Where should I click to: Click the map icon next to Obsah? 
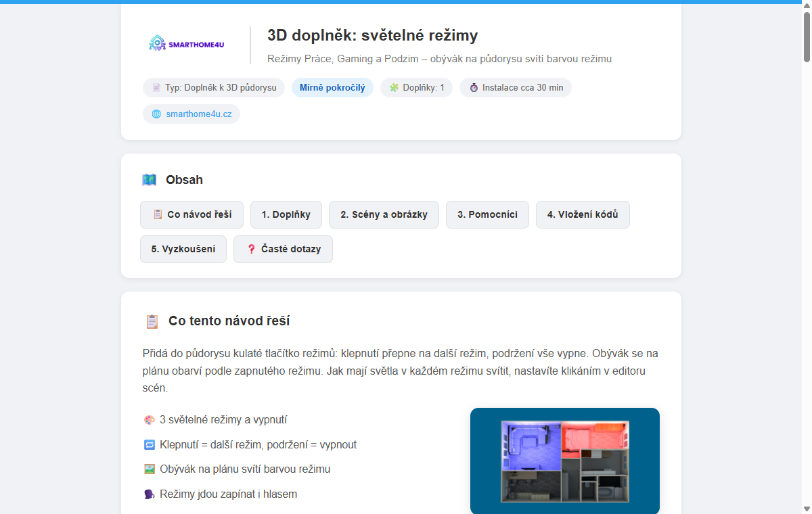coord(150,180)
